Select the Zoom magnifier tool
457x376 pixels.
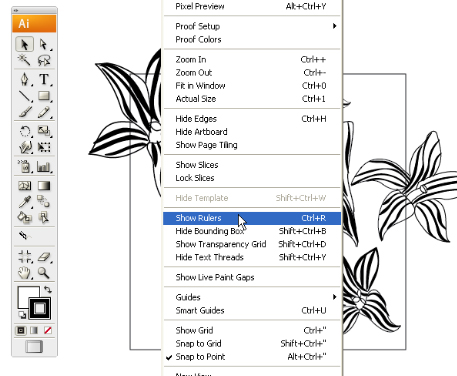pos(44,273)
